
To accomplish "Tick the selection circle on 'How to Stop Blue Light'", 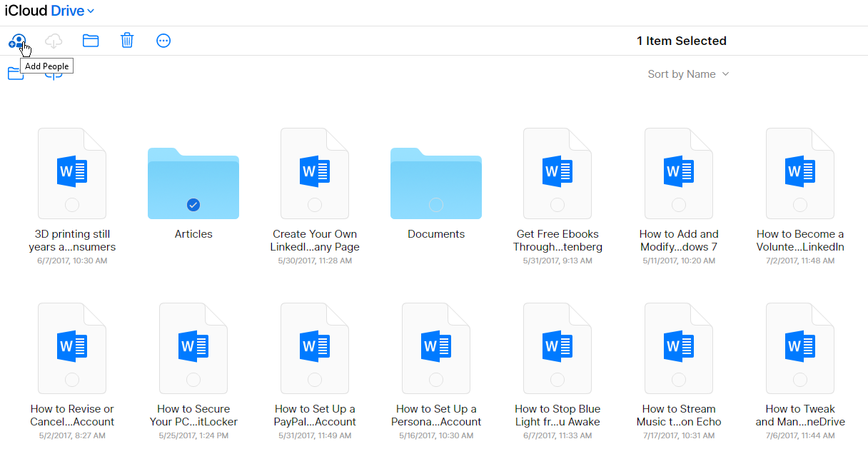I will tap(557, 380).
